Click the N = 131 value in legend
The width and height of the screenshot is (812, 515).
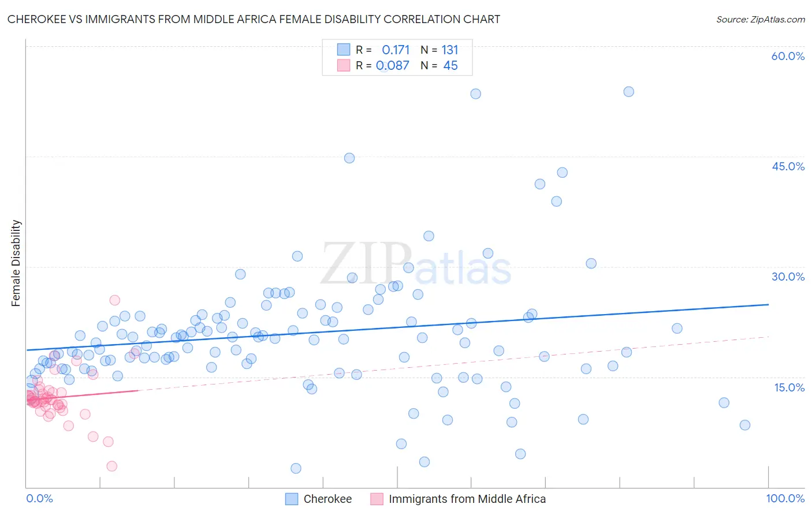[x=439, y=50]
